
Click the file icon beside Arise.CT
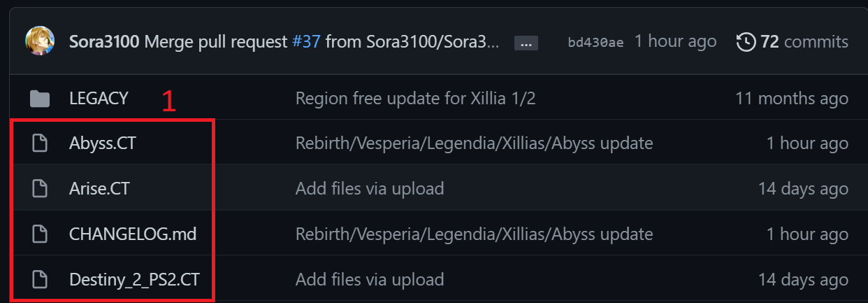click(41, 188)
